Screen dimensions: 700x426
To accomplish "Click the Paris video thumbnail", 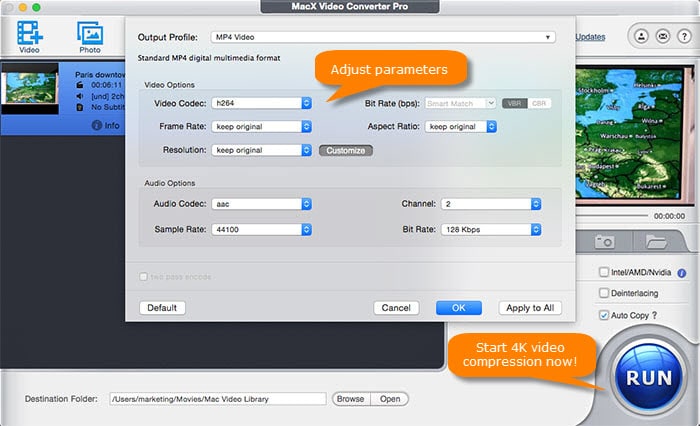I will pos(30,88).
